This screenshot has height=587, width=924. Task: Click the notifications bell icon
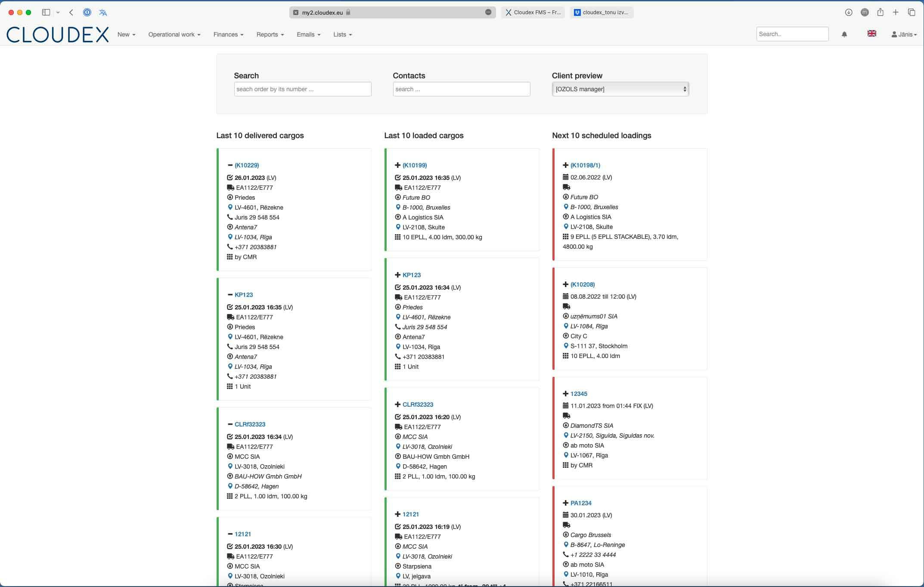tap(844, 34)
